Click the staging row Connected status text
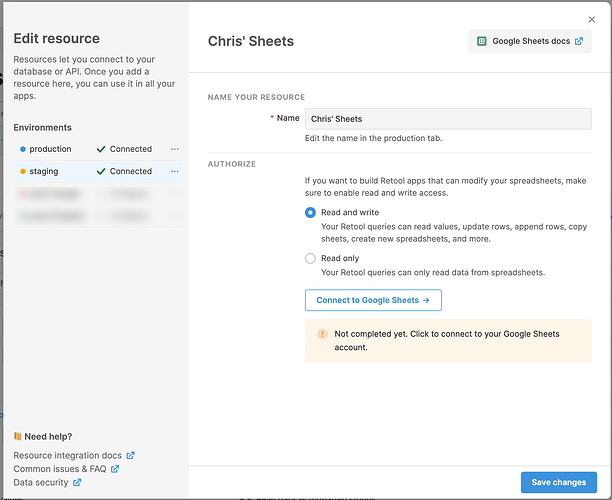This screenshot has width=612, height=500. (131, 171)
